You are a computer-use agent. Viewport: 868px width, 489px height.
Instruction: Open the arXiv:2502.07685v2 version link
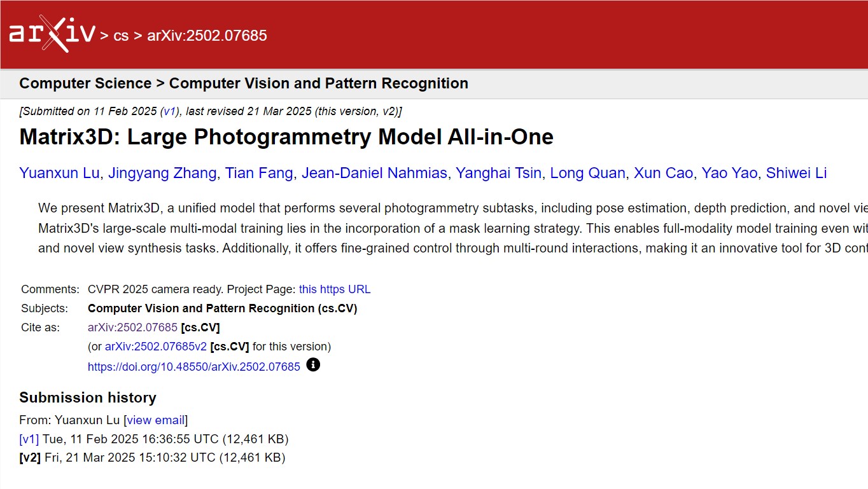pos(156,347)
